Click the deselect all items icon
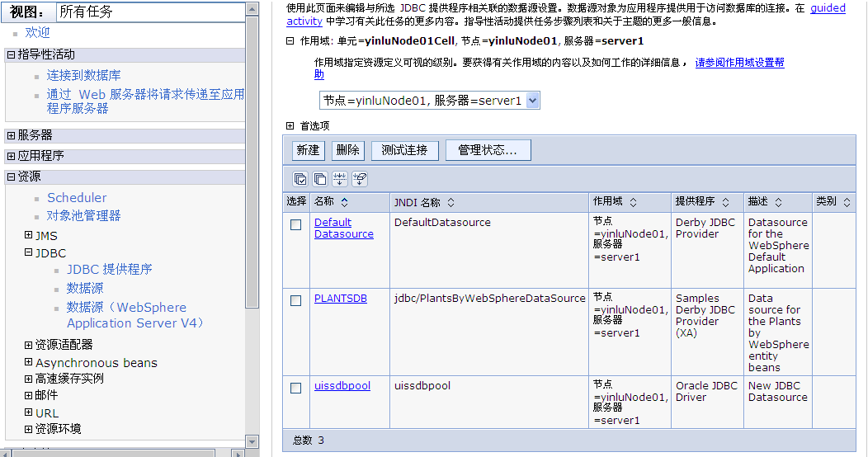The width and height of the screenshot is (868, 457). click(320, 179)
